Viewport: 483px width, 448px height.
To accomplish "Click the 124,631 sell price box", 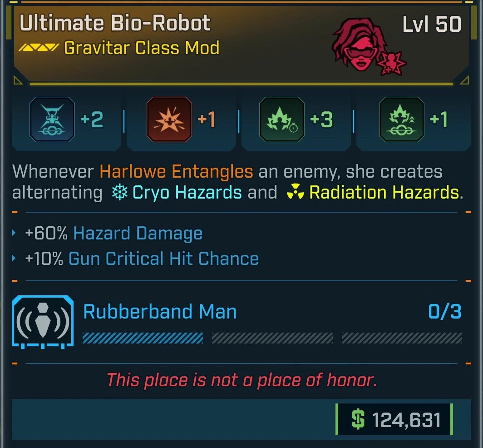I will 394,419.
